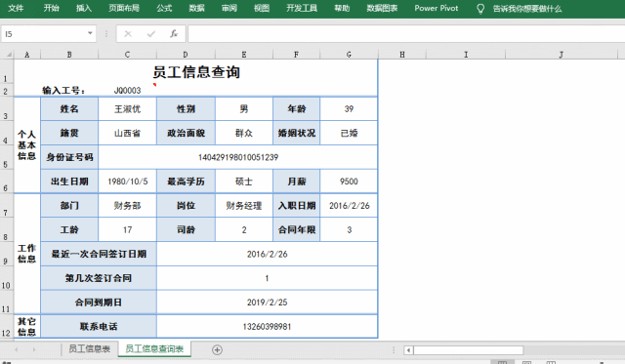Click phone number 13260398981

tap(267, 327)
